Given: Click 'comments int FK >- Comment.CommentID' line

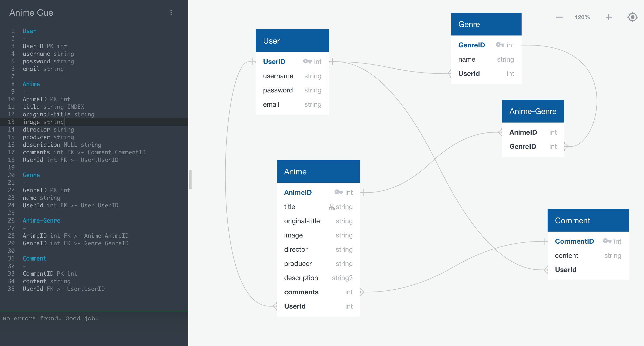Looking at the screenshot, I should (x=84, y=152).
